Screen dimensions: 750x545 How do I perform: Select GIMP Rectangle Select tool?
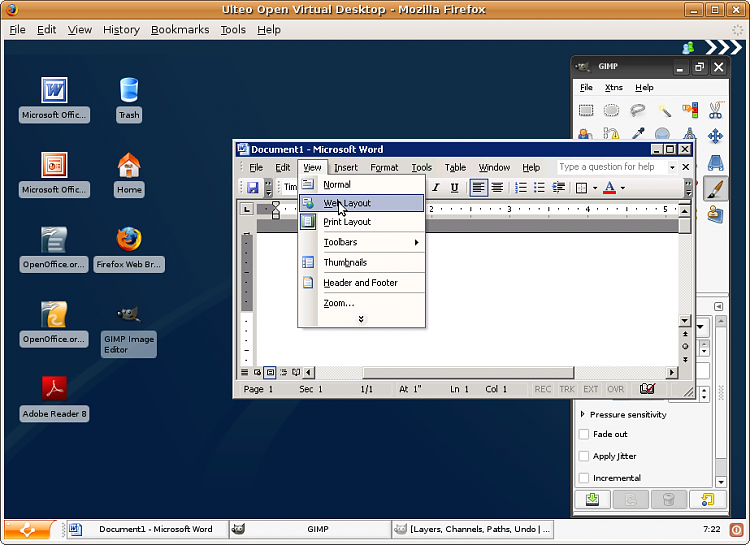[x=586, y=111]
